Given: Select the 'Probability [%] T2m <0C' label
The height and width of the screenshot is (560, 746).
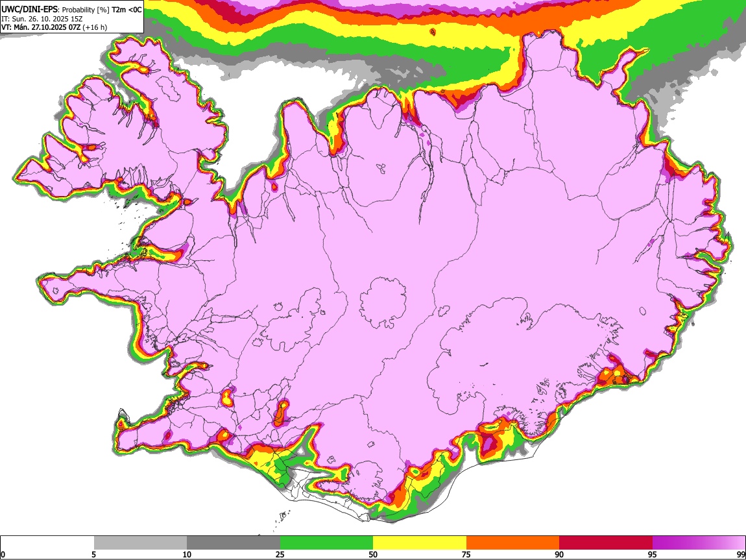Looking at the screenshot, I should (x=102, y=10).
